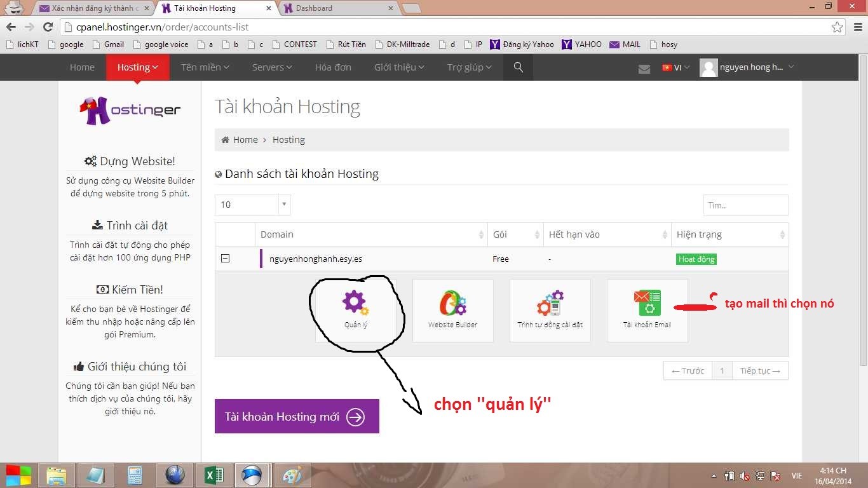This screenshot has width=868, height=488.
Task: Sort table by Gói column
Action: click(x=515, y=234)
